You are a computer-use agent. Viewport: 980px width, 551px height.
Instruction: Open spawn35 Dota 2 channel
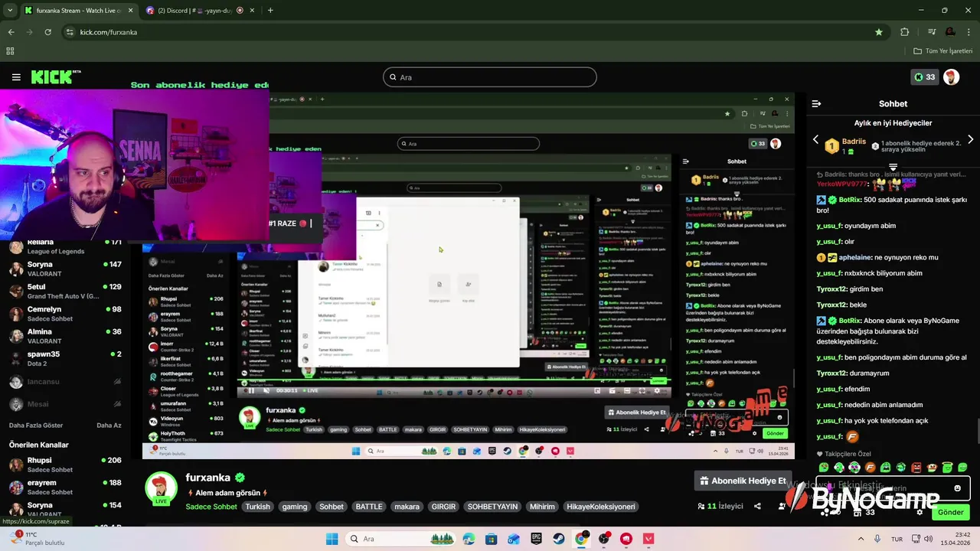(65, 359)
